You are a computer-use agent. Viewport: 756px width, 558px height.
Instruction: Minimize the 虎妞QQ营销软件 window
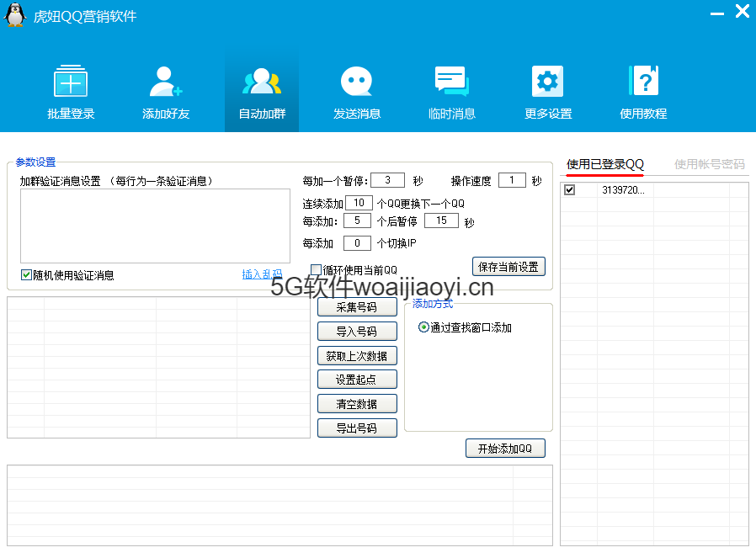[x=717, y=14]
